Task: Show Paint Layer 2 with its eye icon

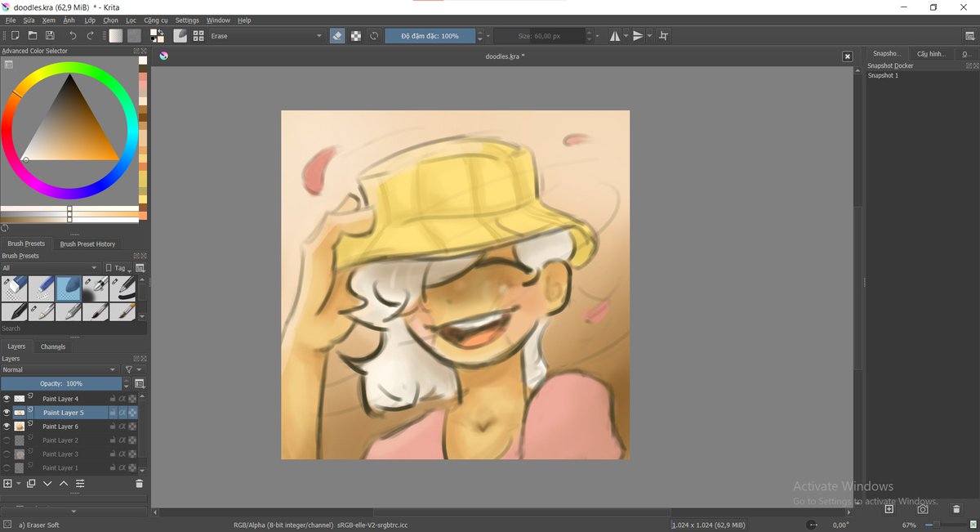Action: click(x=7, y=440)
